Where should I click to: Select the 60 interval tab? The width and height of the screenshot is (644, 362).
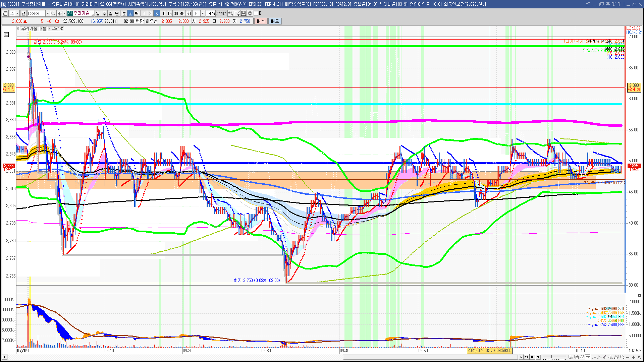tap(189, 13)
